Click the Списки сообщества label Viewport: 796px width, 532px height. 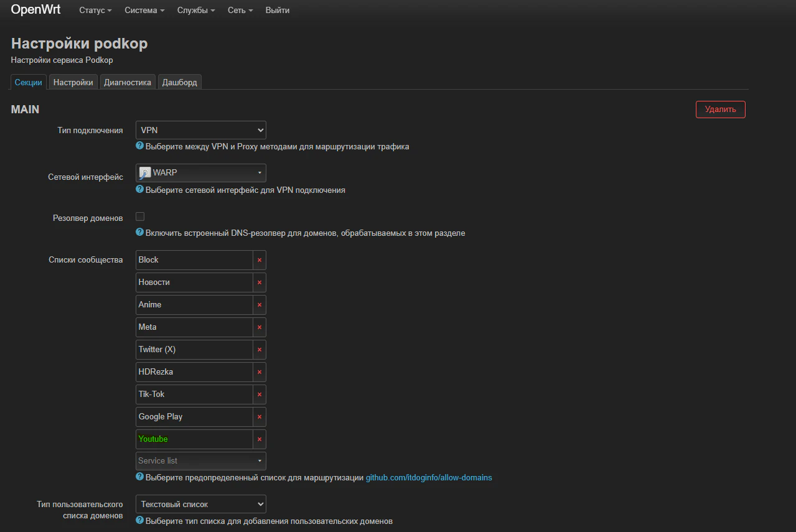(86, 260)
